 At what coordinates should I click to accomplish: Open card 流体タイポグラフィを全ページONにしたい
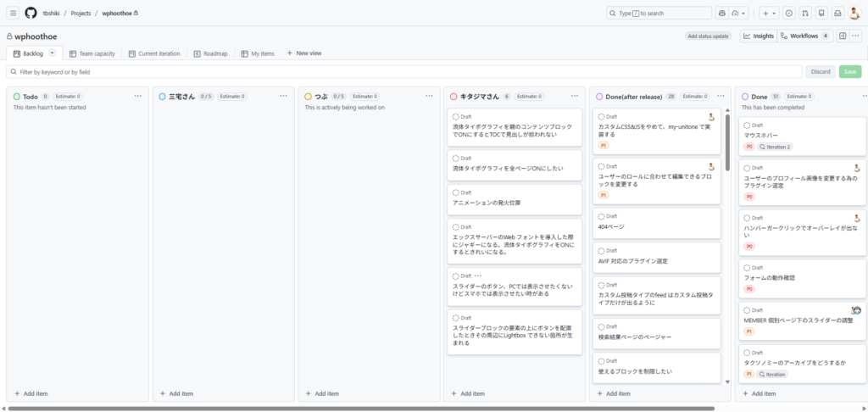coord(508,169)
